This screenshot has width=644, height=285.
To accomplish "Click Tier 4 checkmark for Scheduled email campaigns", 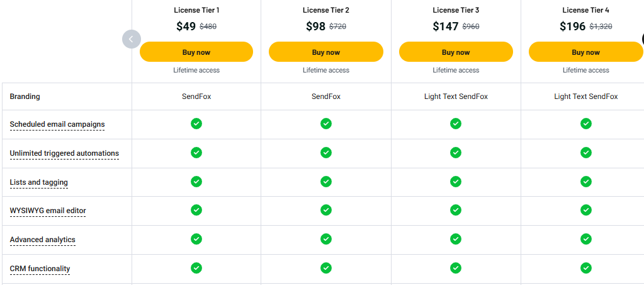I will pos(586,124).
